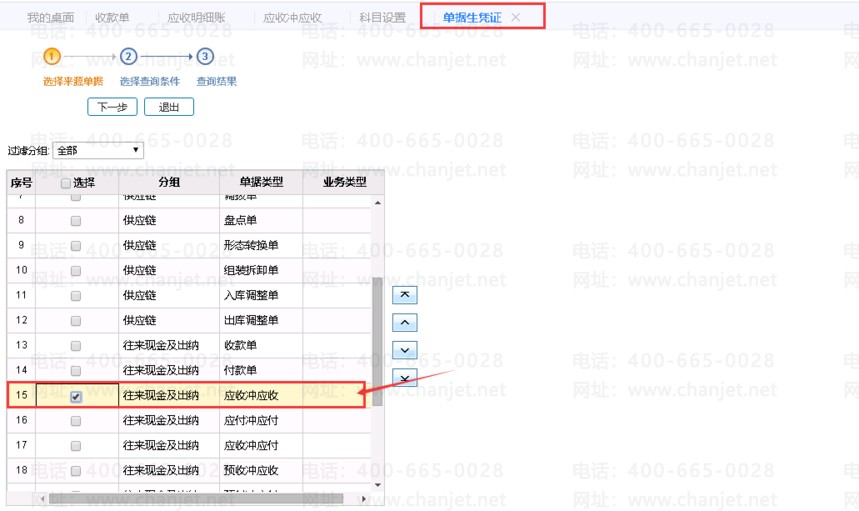This screenshot has width=859, height=511.
Task: Click step 2 circle in wizard
Action: click(x=128, y=56)
